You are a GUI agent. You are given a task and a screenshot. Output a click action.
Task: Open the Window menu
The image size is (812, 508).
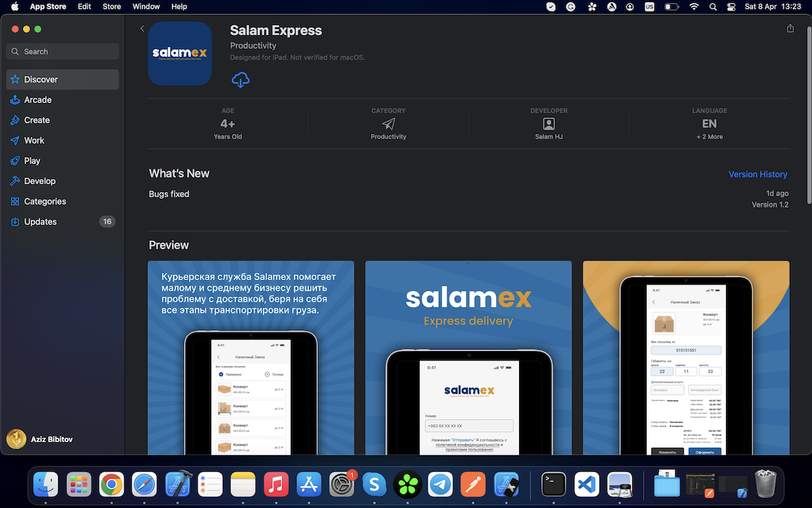coord(146,6)
